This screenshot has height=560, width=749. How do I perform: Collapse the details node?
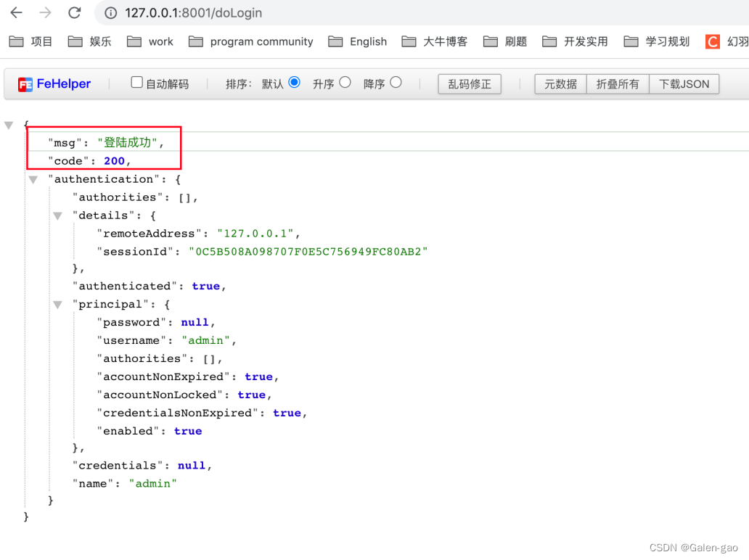(x=57, y=215)
